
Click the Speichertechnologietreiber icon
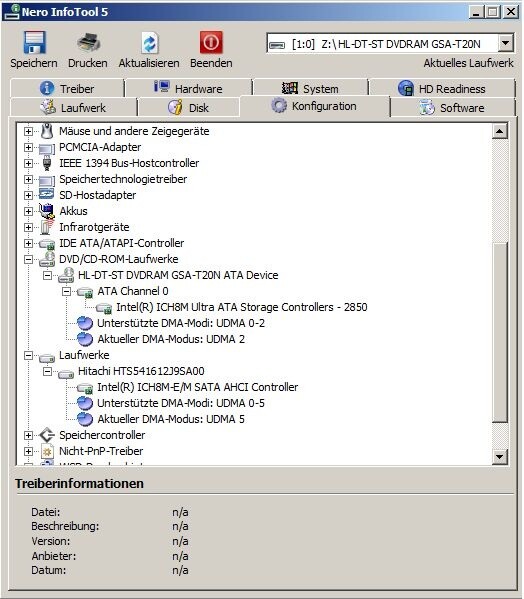(47, 180)
